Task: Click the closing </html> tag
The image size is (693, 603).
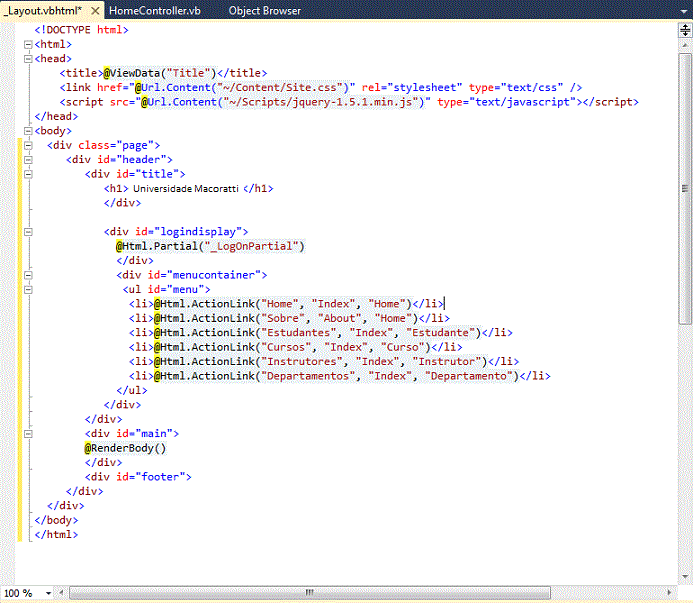Action: (x=56, y=534)
